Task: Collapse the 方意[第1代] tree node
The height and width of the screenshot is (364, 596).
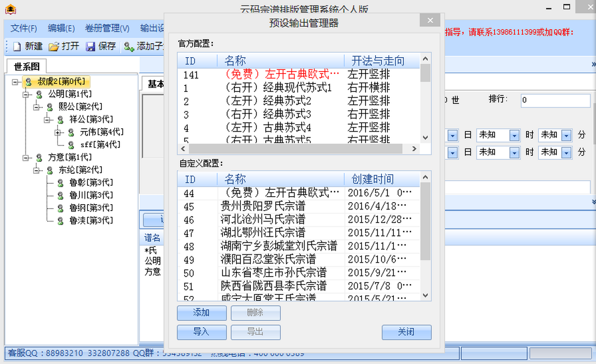Action: click(x=26, y=157)
